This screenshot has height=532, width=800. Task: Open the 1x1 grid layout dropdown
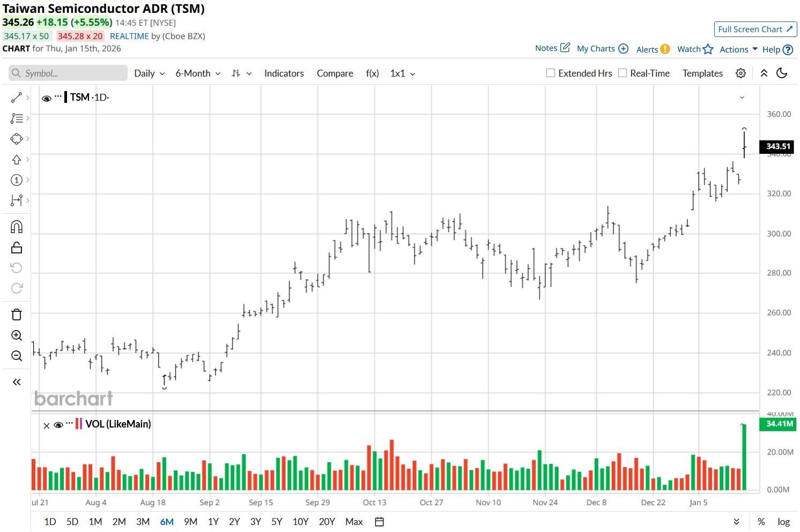click(x=403, y=73)
